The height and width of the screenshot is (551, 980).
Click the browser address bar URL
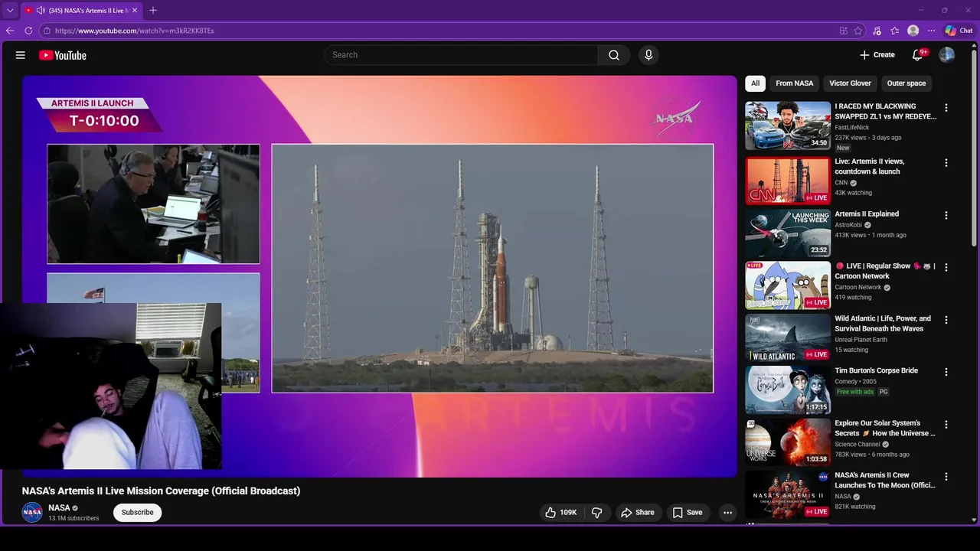pos(135,31)
